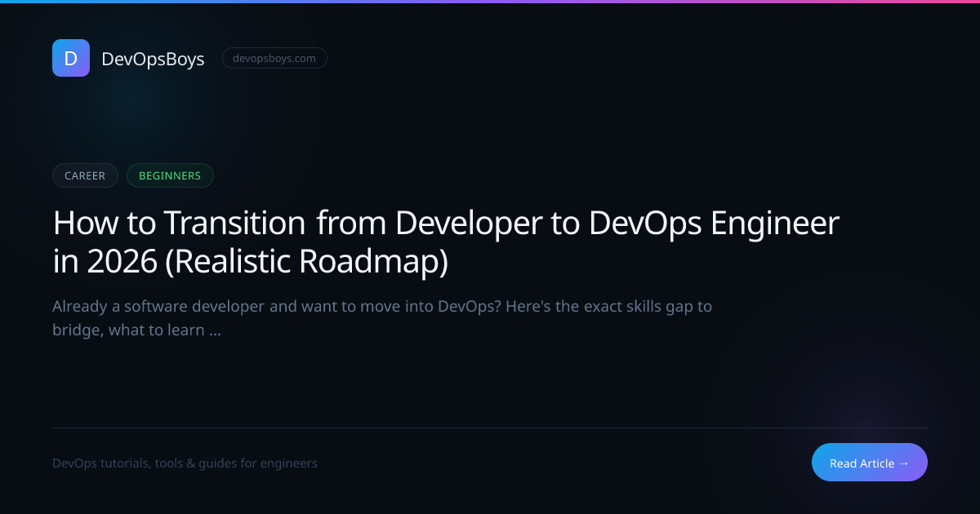Select the CAREER tag
The height and width of the screenshot is (514, 980).
tap(85, 175)
